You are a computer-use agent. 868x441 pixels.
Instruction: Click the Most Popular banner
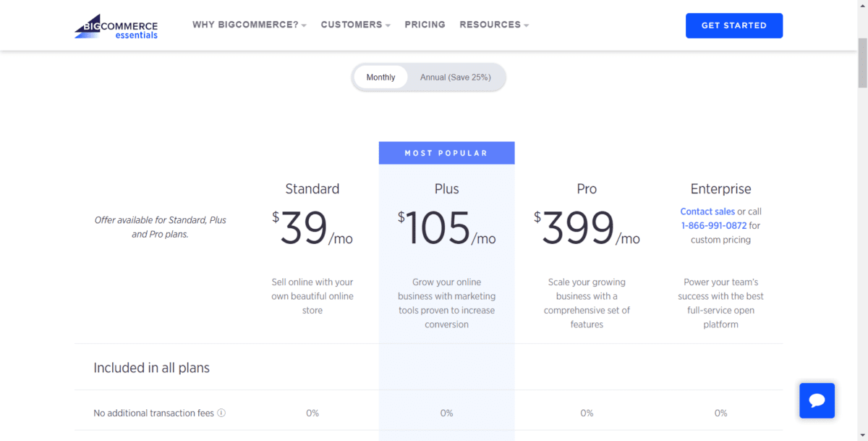pyautogui.click(x=446, y=153)
